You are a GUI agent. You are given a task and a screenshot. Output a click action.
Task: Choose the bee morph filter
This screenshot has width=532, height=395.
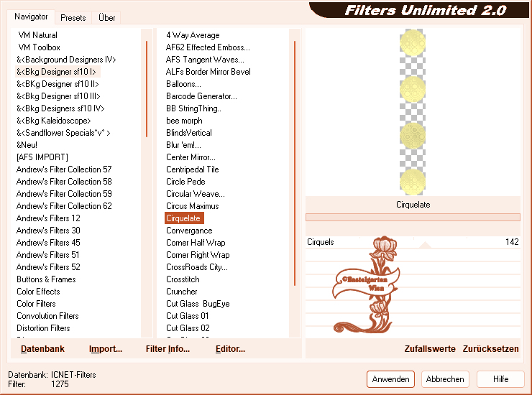(184, 121)
